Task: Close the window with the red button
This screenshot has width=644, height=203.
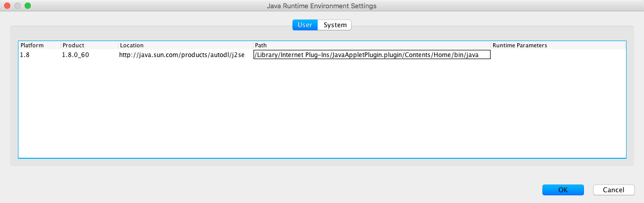Action: coord(7,6)
